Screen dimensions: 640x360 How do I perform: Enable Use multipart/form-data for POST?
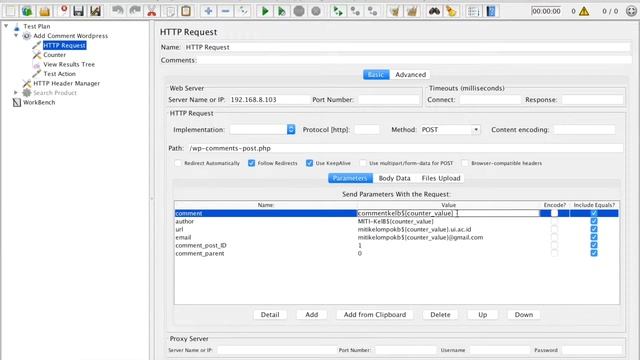click(x=363, y=163)
